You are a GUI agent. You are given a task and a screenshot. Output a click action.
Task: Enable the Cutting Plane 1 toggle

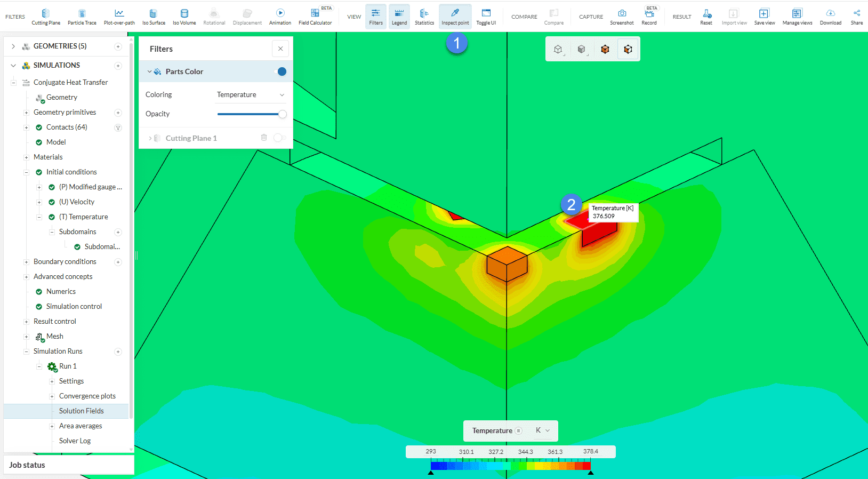(x=279, y=138)
